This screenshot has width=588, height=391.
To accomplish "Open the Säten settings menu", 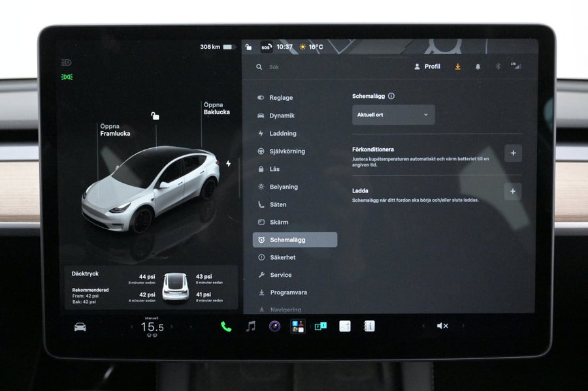I will (x=272, y=204).
